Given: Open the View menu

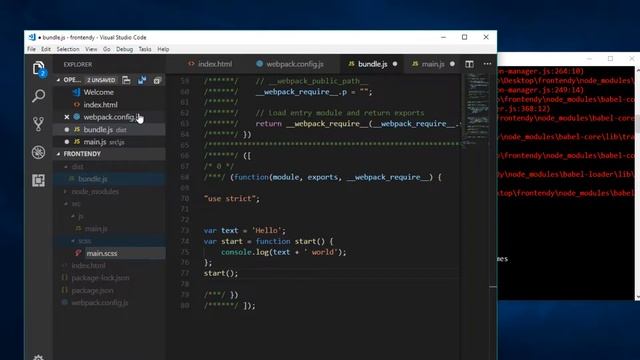Looking at the screenshot, I should [91, 49].
